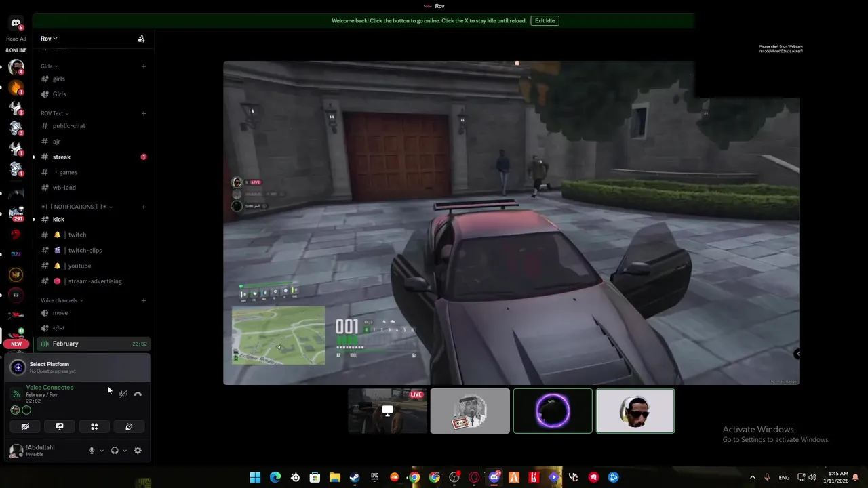Select the February voice channel

tap(94, 344)
